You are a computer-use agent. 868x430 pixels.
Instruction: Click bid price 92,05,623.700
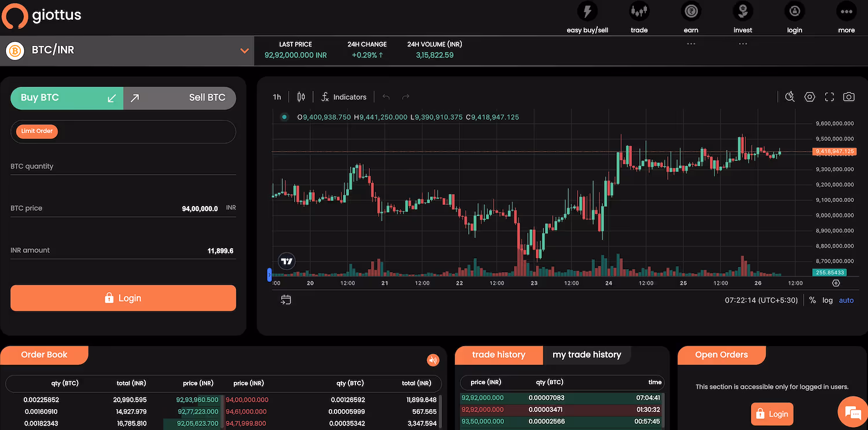pos(197,424)
